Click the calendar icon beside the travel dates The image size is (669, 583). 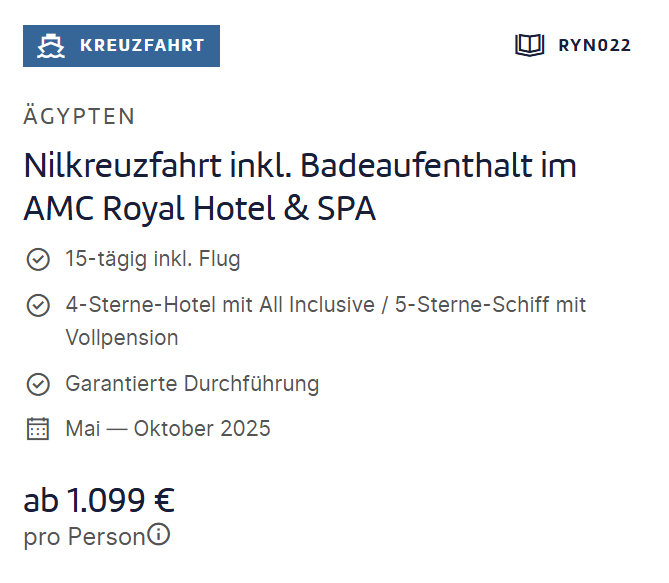point(38,429)
